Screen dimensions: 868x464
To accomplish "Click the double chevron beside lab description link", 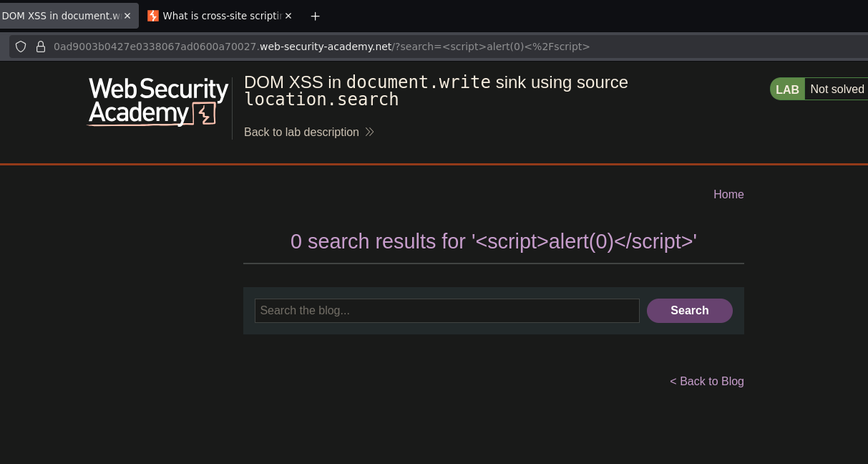I will coord(369,132).
